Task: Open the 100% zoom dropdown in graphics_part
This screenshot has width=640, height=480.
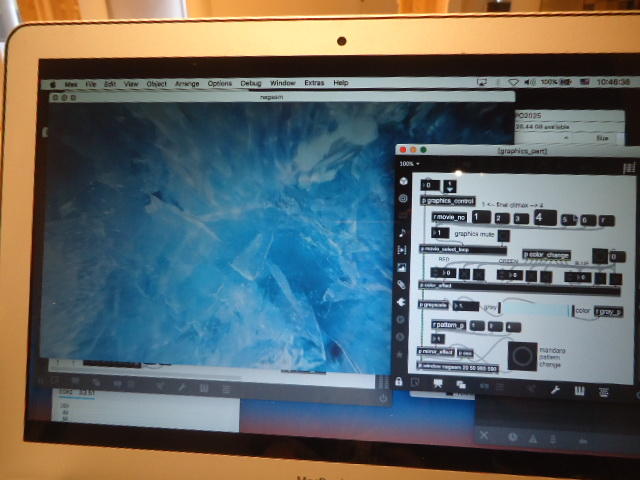Action: pyautogui.click(x=409, y=164)
